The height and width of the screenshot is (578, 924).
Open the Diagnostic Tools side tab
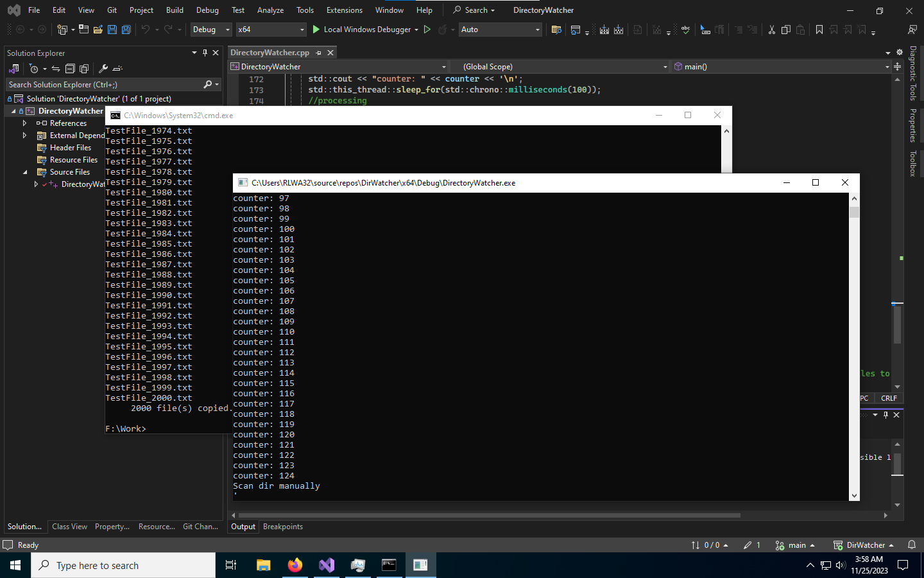click(x=912, y=73)
